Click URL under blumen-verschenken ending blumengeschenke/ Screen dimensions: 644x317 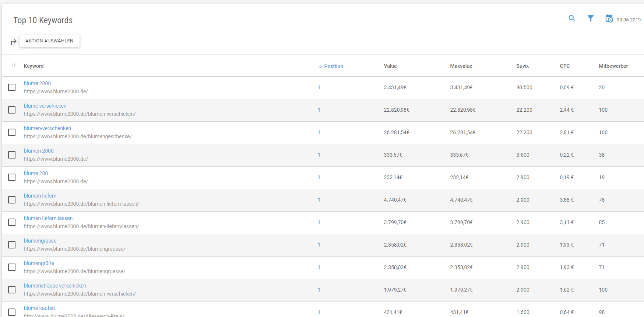pyautogui.click(x=78, y=136)
